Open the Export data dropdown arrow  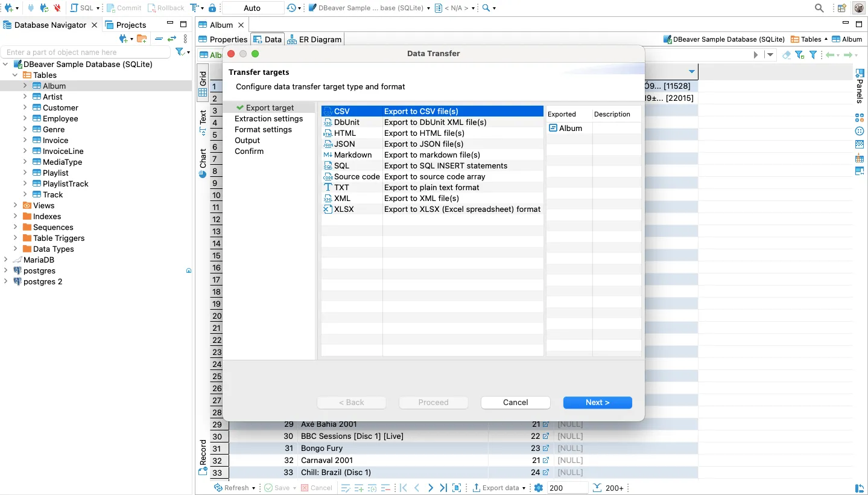(x=524, y=488)
